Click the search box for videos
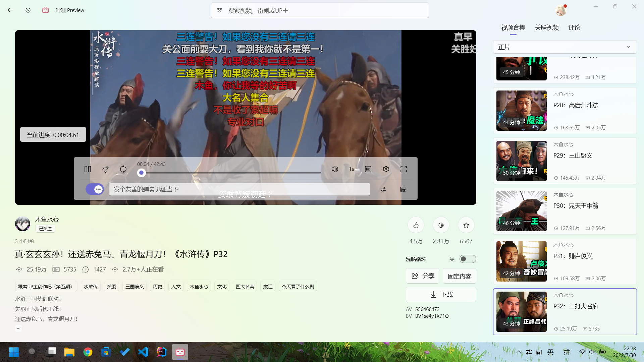 [320, 10]
